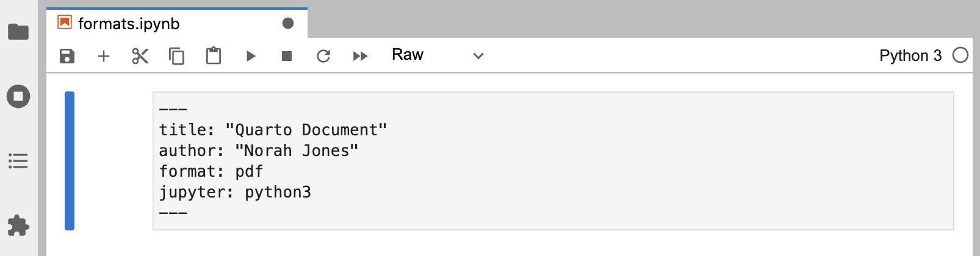980x256 pixels.
Task: Open the file browser sidebar panel
Action: point(18,32)
